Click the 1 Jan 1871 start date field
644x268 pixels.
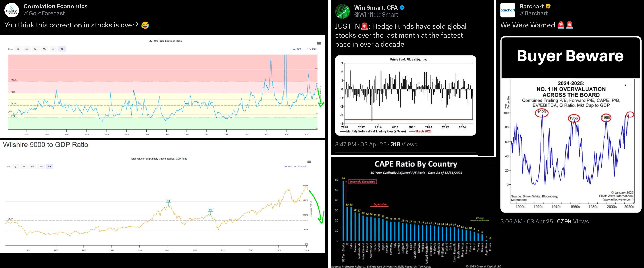[x=296, y=49]
